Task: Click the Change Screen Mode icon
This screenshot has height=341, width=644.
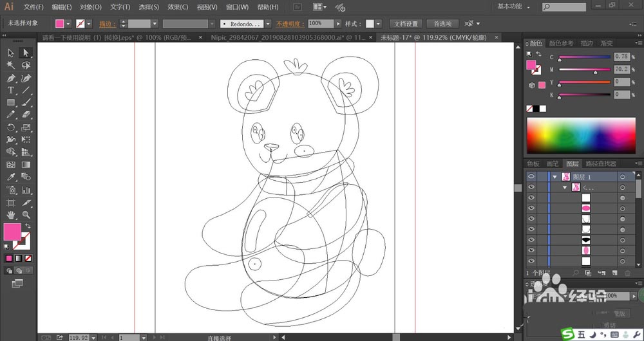Action: click(x=17, y=283)
